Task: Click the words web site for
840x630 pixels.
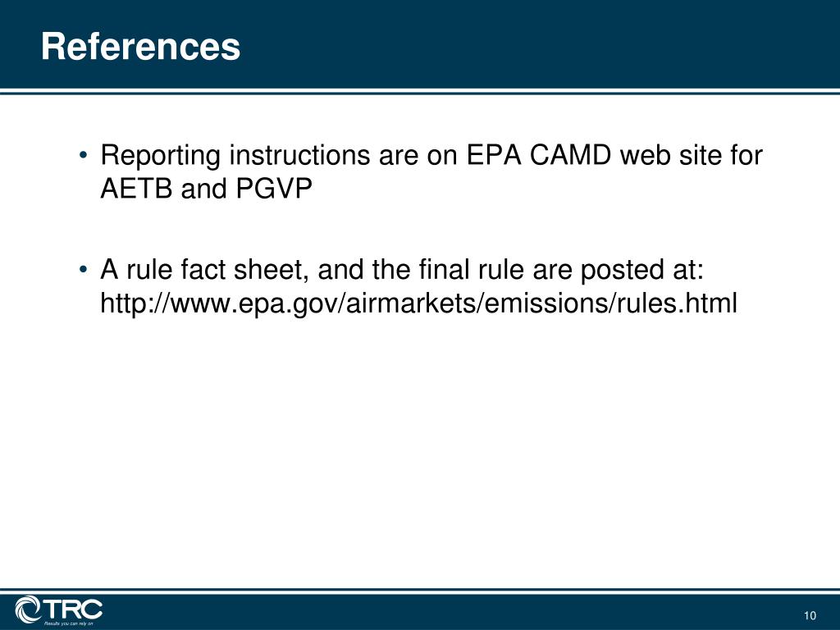Action: 691,155
